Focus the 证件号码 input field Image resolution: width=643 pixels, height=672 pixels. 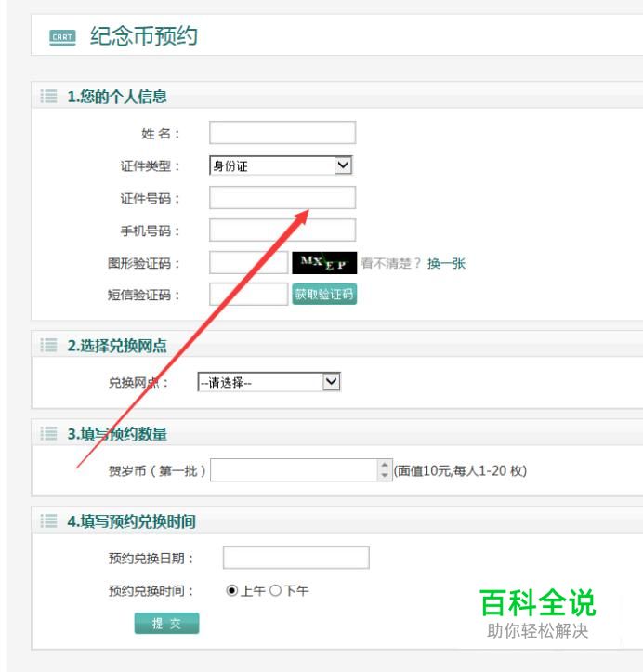pyautogui.click(x=282, y=198)
